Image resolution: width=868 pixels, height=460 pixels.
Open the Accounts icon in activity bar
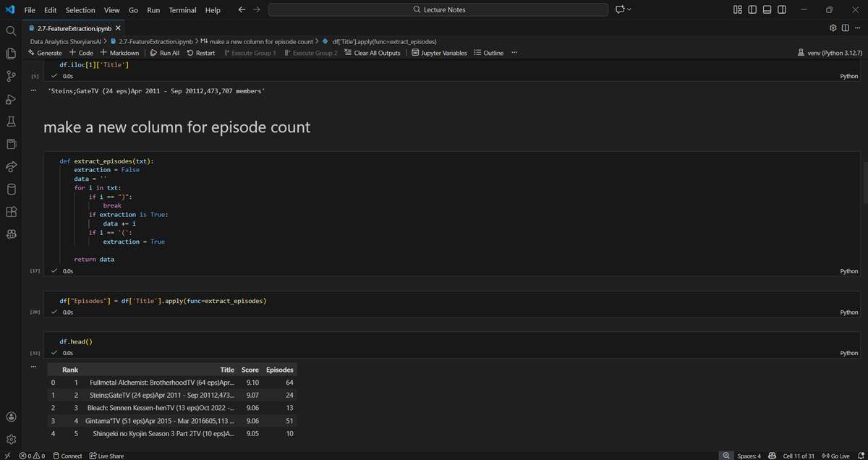[x=11, y=417]
